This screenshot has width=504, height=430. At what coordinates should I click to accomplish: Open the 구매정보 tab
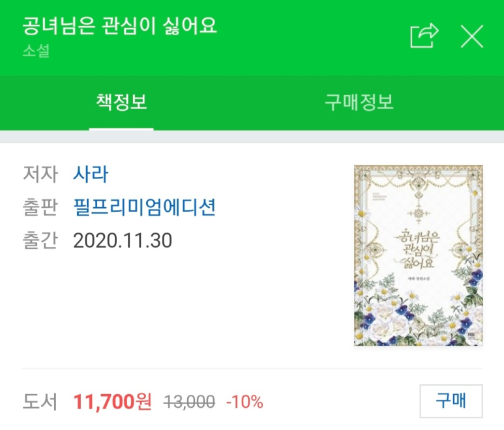coord(359,102)
